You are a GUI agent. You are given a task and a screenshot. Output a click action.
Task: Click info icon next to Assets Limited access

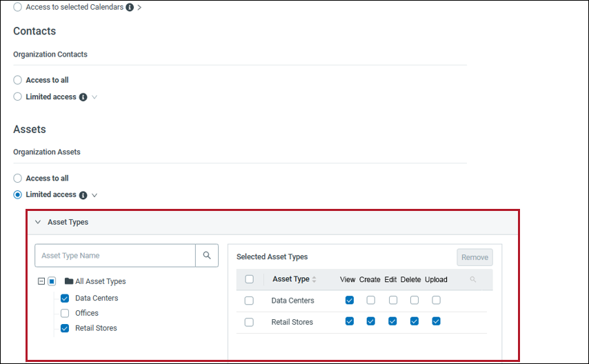(83, 195)
